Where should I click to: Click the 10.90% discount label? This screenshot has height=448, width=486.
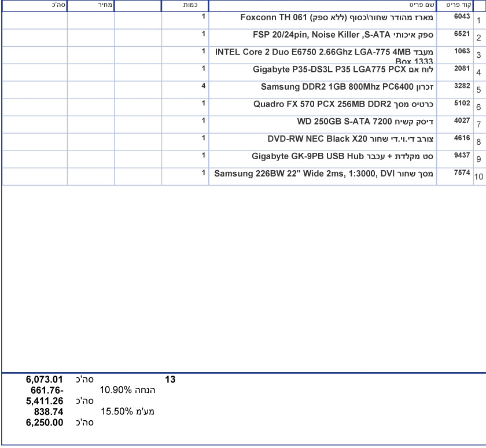pyautogui.click(x=127, y=390)
